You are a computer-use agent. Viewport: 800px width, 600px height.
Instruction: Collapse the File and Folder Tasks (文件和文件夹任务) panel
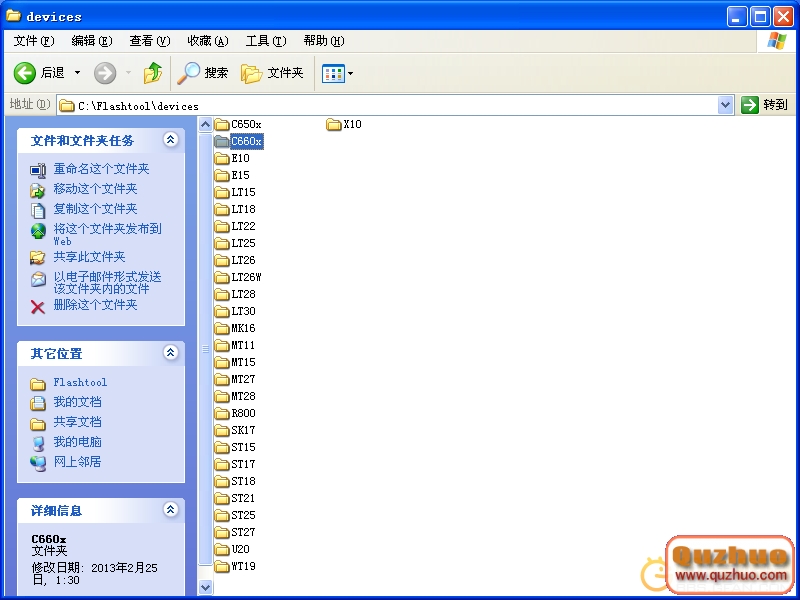pos(171,139)
